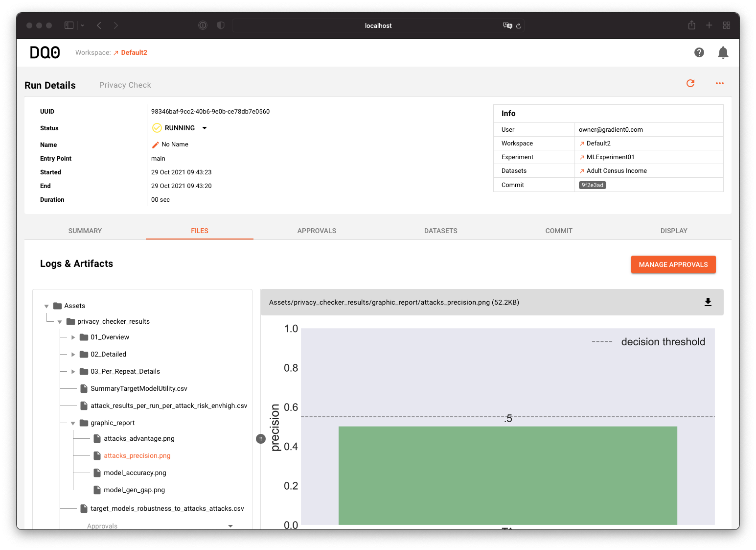Collapse the privacy_checker_results folder triangle
The image size is (756, 550).
[x=60, y=322]
